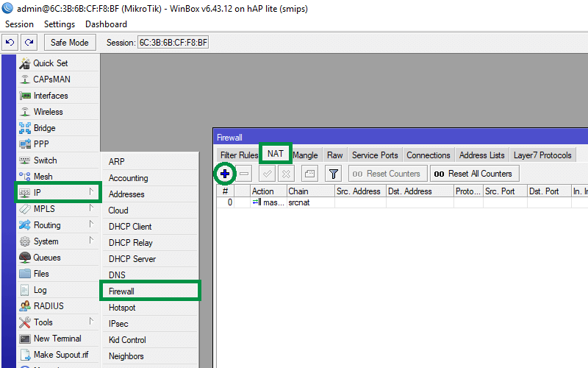Select DHCP Relay from IP submenu

coord(150,242)
